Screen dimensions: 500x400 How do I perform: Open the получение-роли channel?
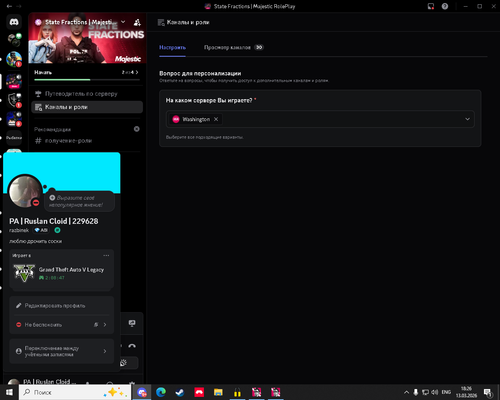(87, 141)
